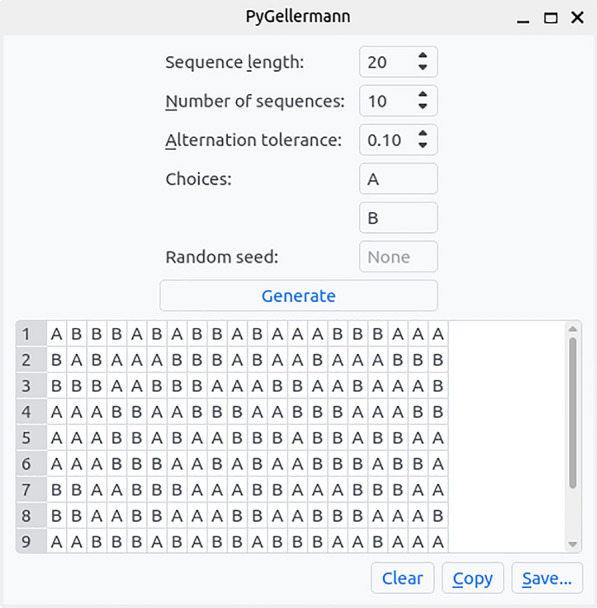This screenshot has width=597, height=608.
Task: Select the Sequence length value field
Action: (388, 62)
